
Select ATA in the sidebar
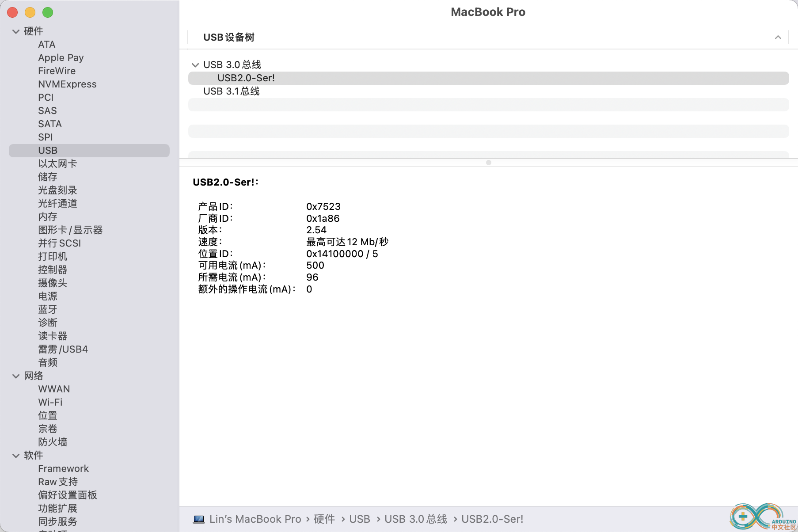(x=47, y=45)
